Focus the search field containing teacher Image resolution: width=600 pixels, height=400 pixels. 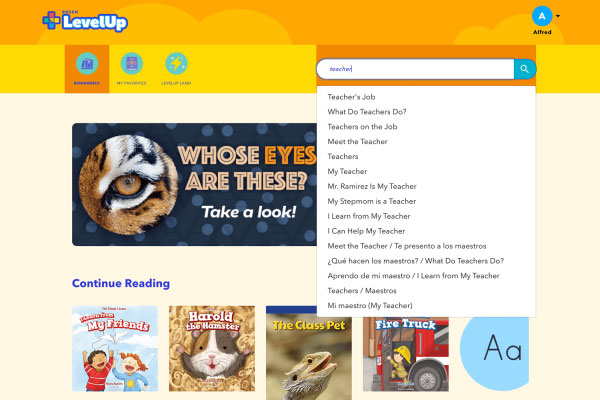coord(415,69)
